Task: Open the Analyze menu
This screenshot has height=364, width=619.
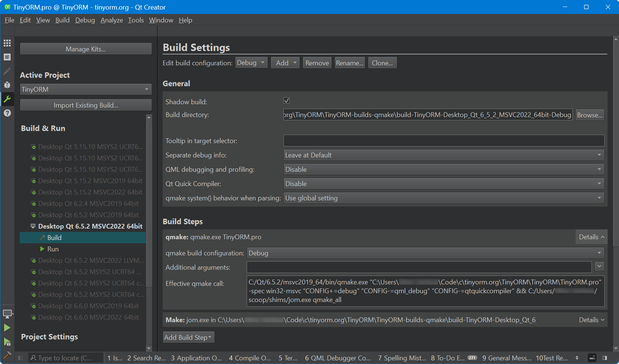Action: coord(112,20)
